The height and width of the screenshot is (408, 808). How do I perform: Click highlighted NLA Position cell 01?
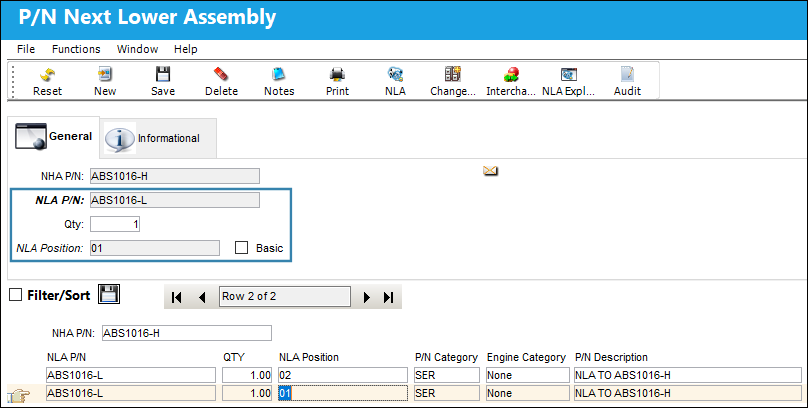pos(343,393)
